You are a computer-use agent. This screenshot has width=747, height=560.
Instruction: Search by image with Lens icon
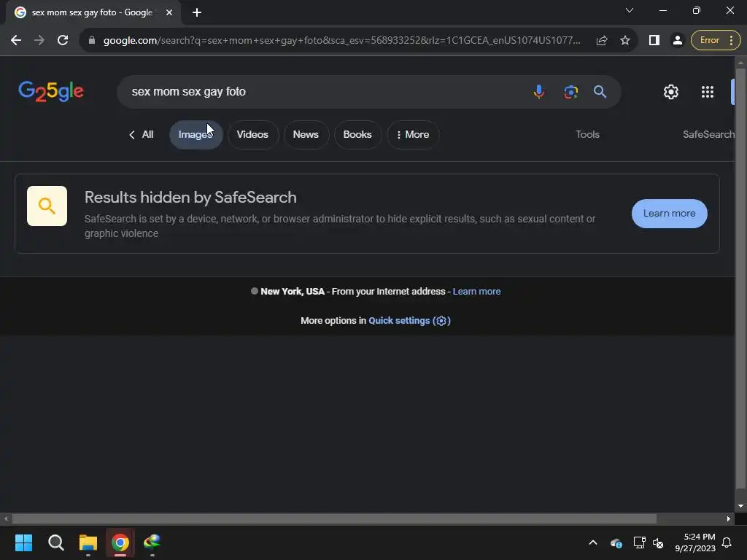[570, 91]
